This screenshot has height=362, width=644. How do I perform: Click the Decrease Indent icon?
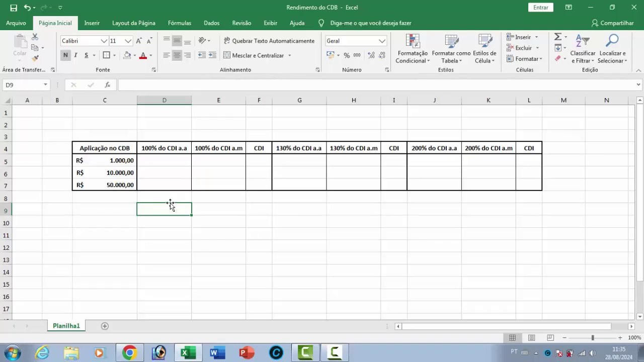point(202,55)
